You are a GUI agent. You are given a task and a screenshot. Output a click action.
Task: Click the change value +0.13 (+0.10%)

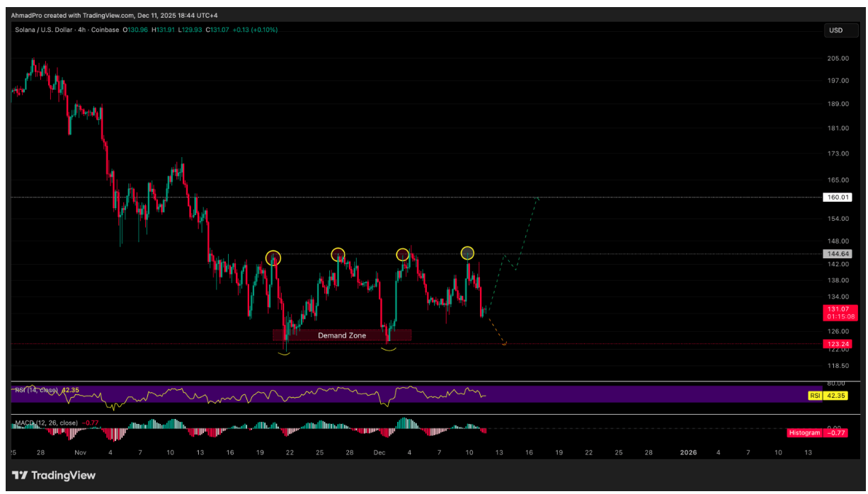(x=256, y=30)
